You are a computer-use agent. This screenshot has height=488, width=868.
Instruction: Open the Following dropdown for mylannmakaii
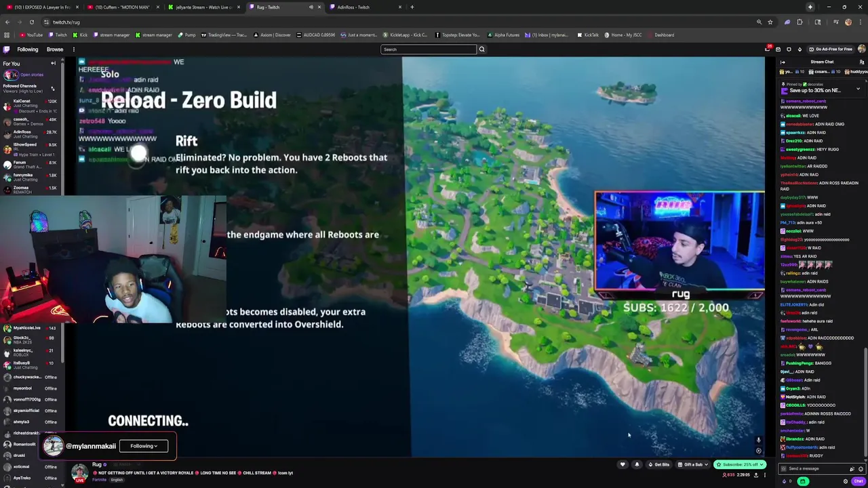click(144, 446)
